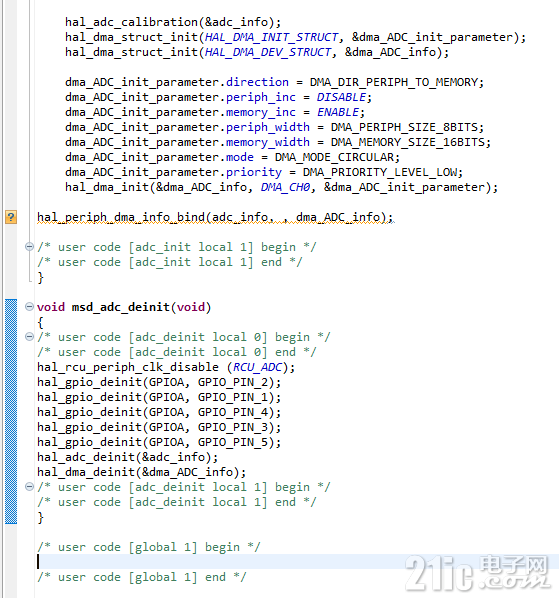Click RCU_ADC argument
Viewport: 559px width, 598px height.
(257, 367)
